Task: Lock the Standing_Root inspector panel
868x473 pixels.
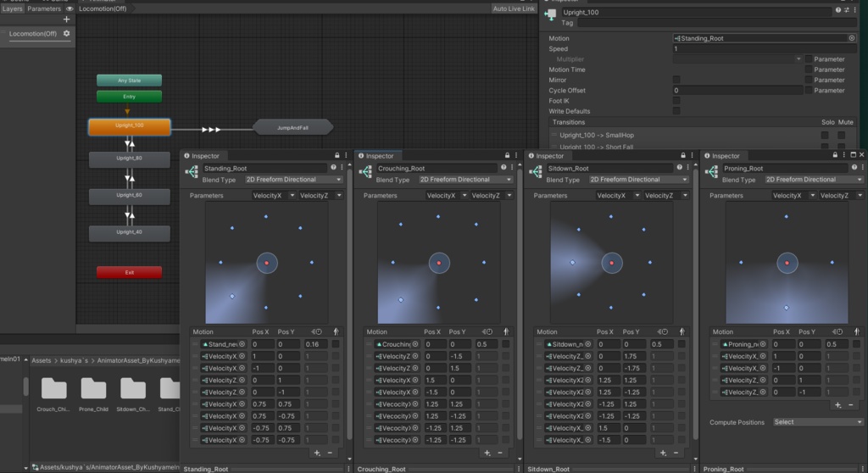Action: point(337,156)
